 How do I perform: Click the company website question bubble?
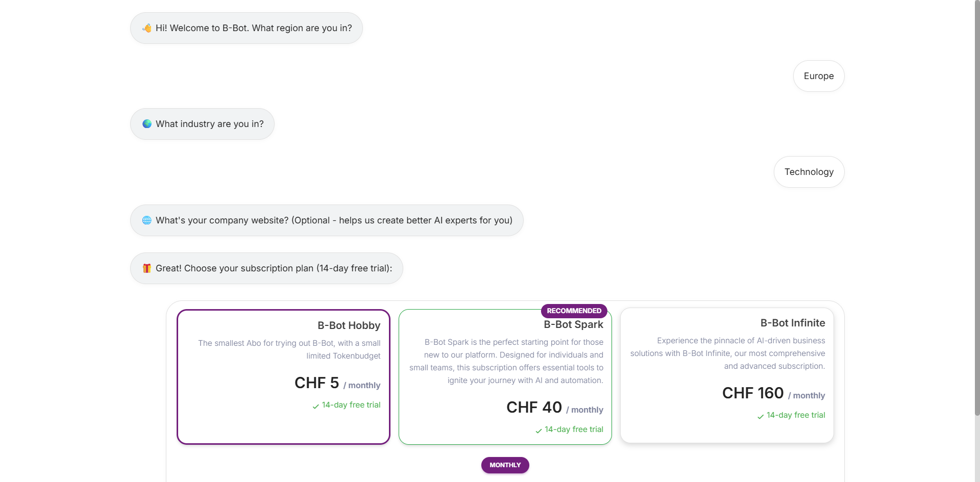tap(327, 220)
